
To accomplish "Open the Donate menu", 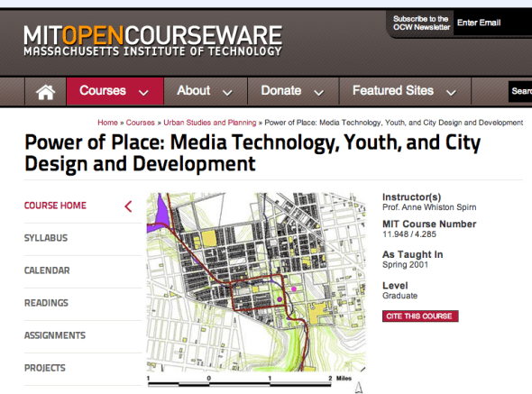I will (x=293, y=91).
